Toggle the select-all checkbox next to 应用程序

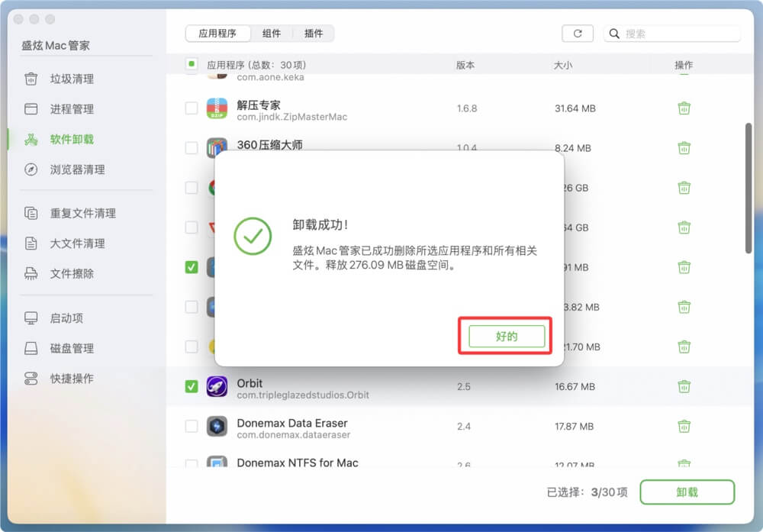click(191, 65)
